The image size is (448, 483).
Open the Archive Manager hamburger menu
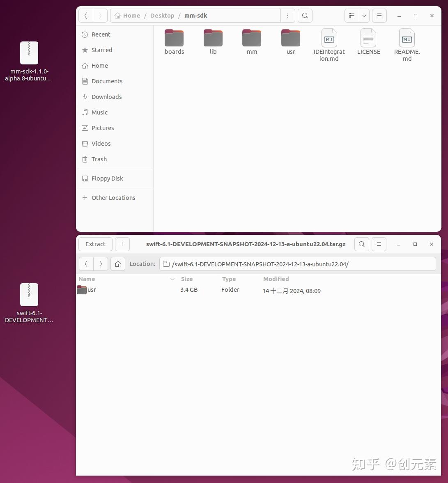tap(379, 244)
